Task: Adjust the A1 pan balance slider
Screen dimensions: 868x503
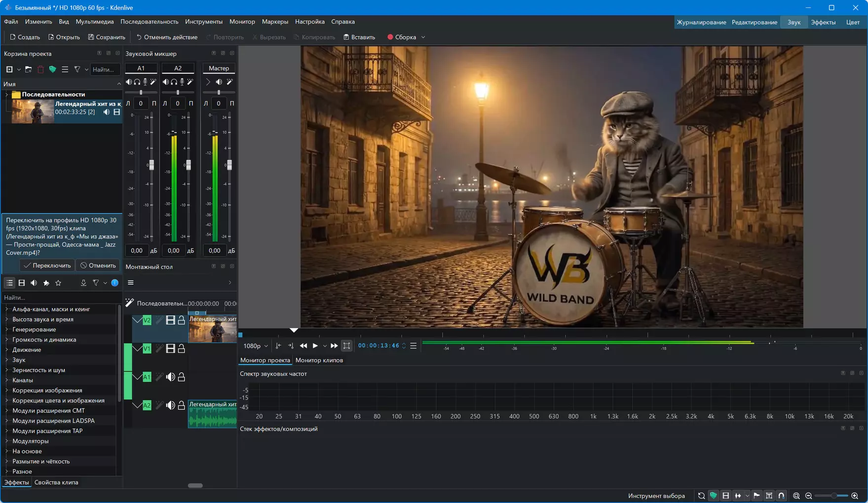Action: (x=141, y=92)
